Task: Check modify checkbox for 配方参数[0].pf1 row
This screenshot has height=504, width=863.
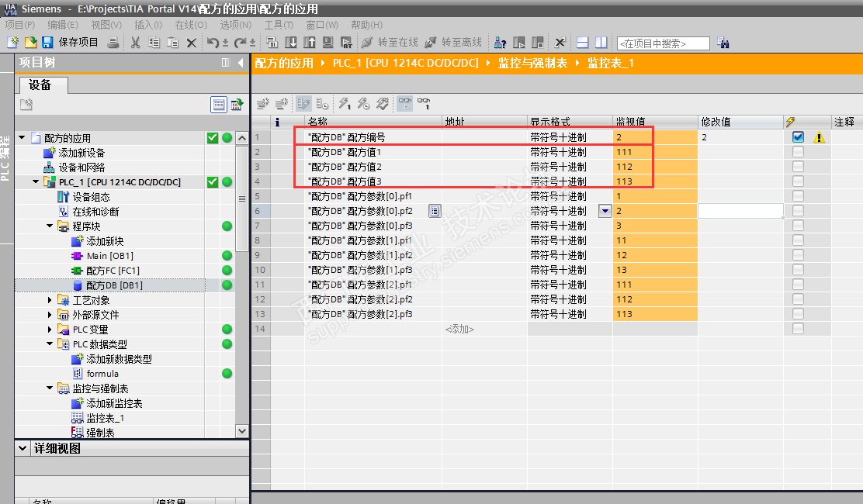Action: click(798, 195)
